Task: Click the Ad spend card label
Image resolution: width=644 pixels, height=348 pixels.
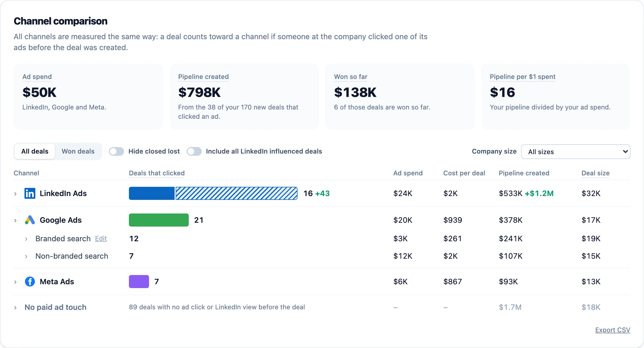Action: coord(37,77)
